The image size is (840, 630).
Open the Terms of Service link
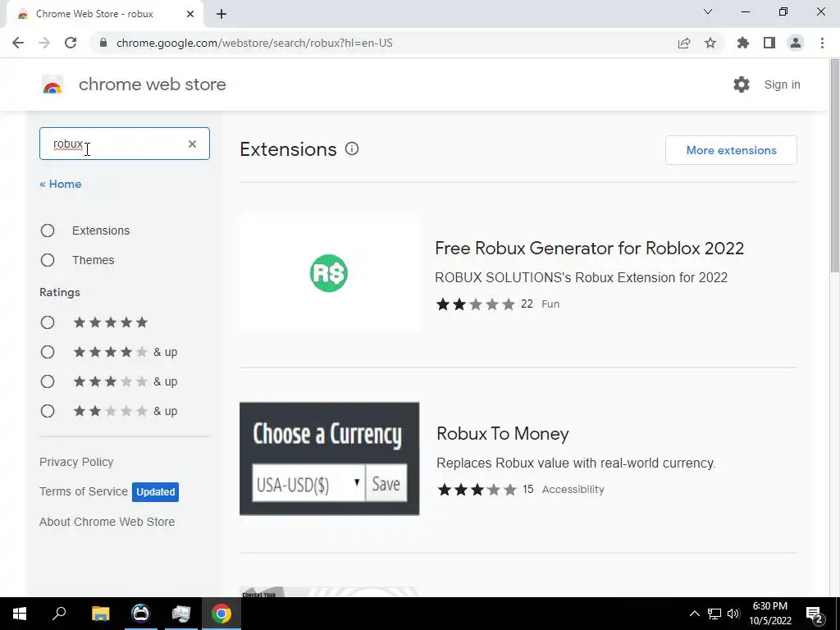[x=84, y=491]
